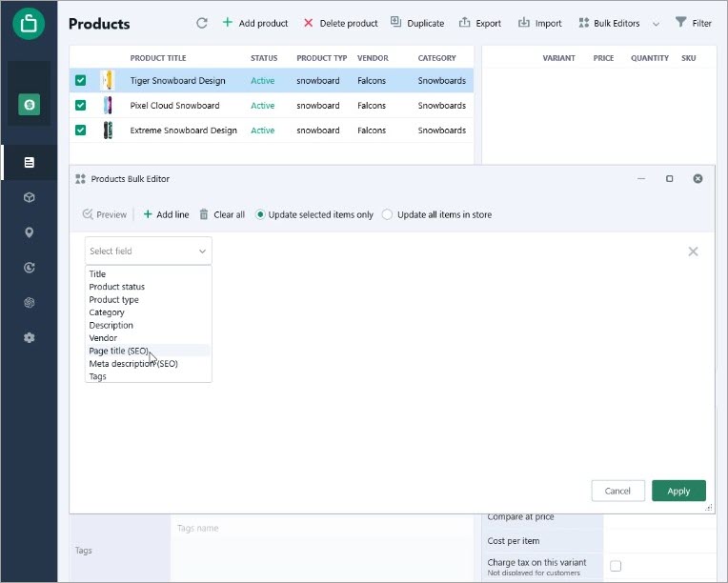Open the dollar store icon in sidebar

(30, 105)
